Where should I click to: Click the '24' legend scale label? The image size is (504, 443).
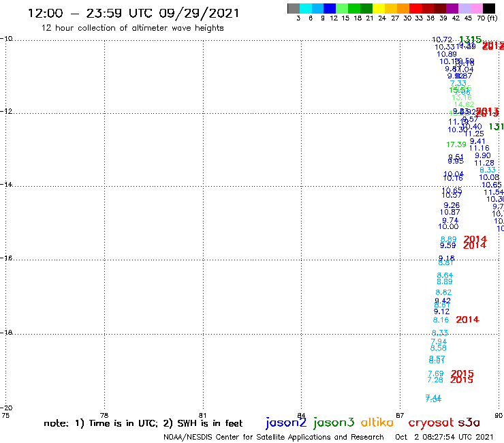tap(382, 18)
